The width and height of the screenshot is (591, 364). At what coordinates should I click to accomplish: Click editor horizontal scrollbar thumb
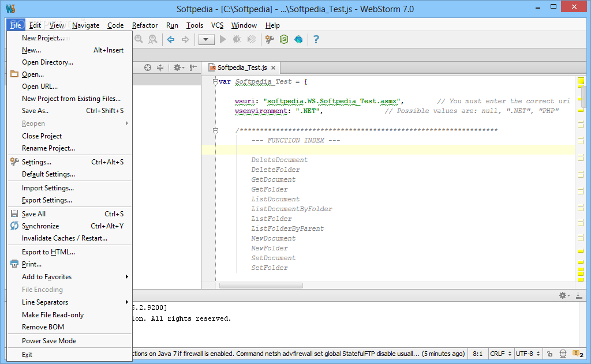(261, 286)
